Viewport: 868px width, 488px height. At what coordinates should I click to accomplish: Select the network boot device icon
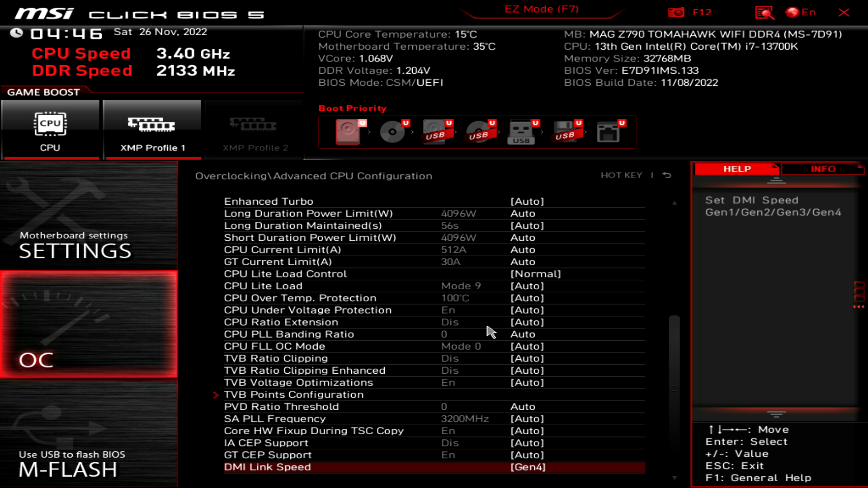pos(609,131)
